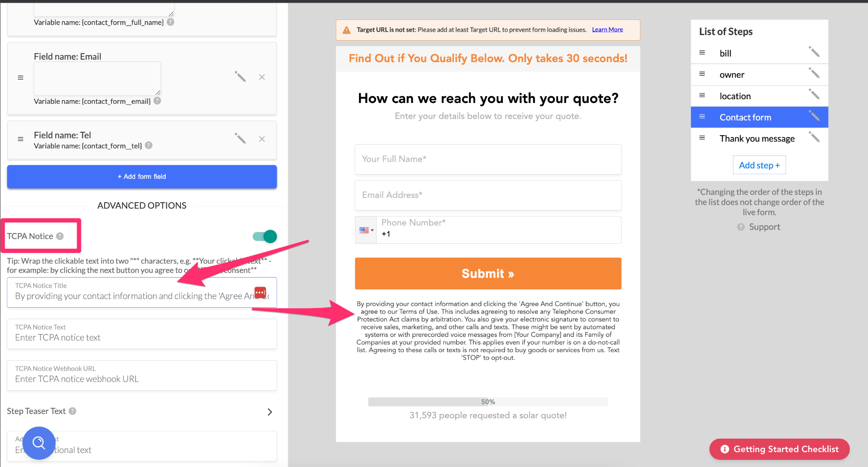Delete the Tel form field

coord(262,139)
